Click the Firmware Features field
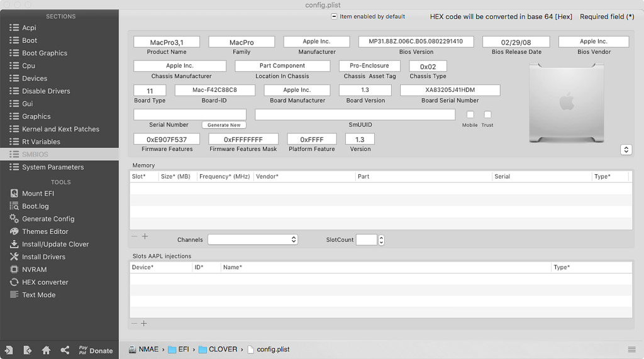Image resolution: width=644 pixels, height=359 pixels. (x=167, y=139)
